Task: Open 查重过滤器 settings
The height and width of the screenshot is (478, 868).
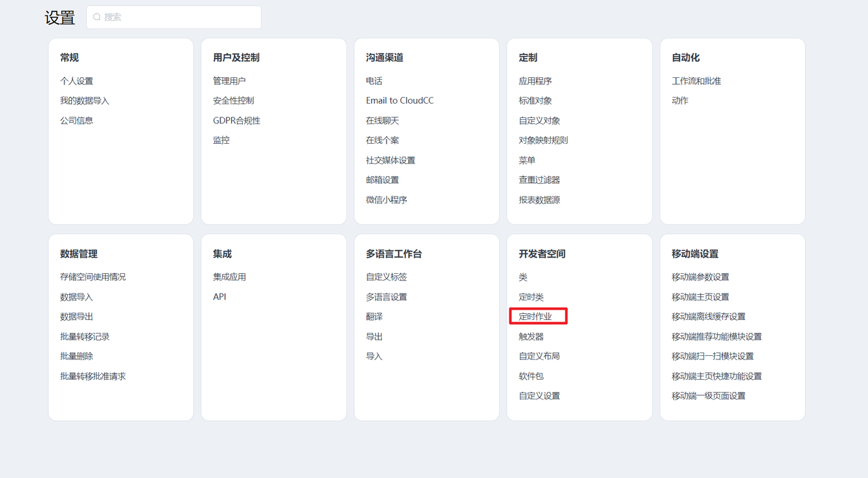Action: click(x=539, y=180)
